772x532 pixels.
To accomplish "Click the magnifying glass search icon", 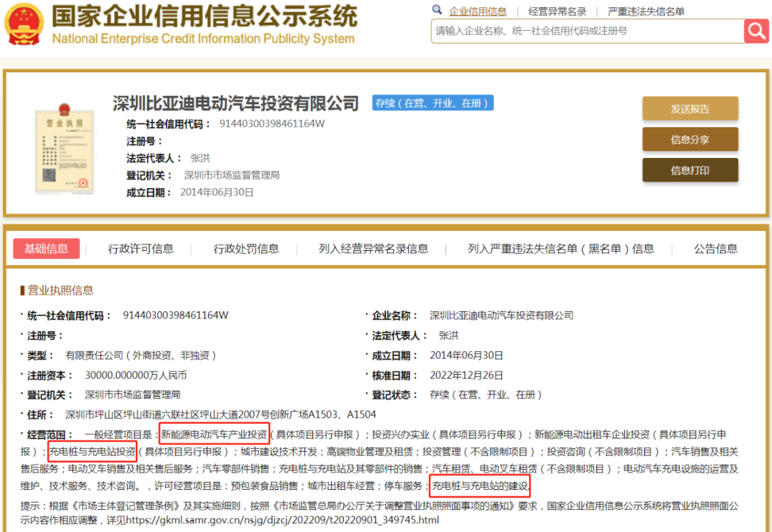I will coord(756,31).
